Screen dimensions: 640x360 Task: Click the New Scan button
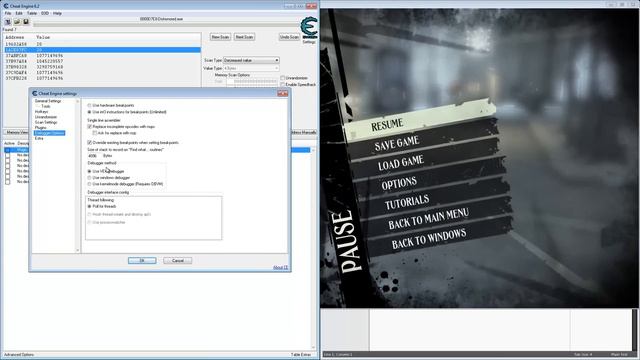click(x=220, y=37)
